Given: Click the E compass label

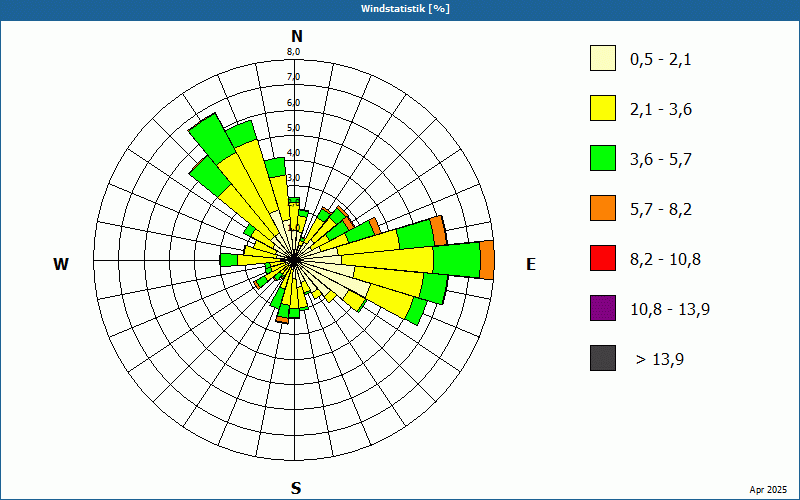Looking at the screenshot, I should [531, 264].
